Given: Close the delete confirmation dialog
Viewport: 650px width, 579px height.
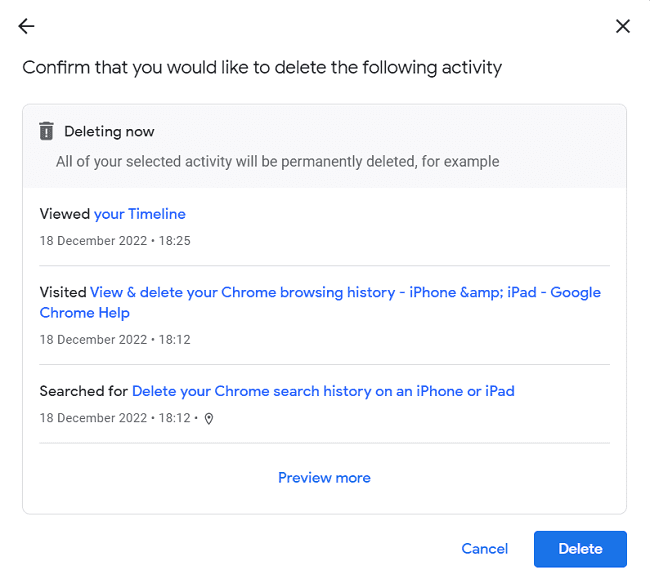Looking at the screenshot, I should pos(623,27).
